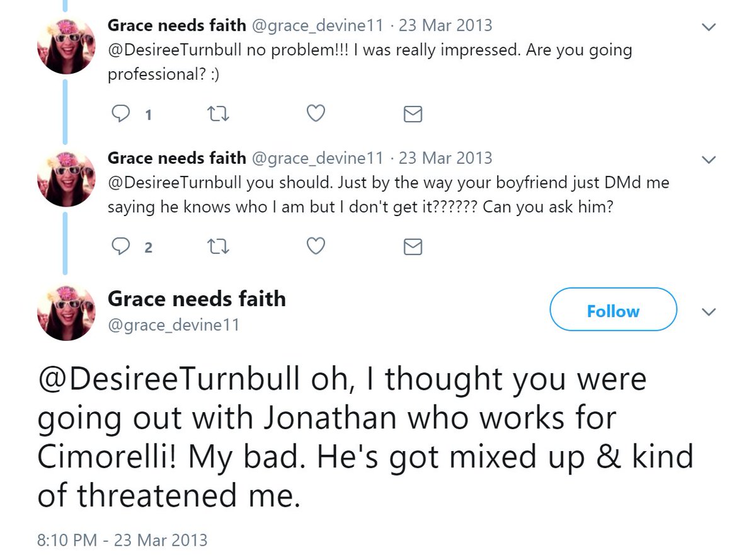756x557 pixels.
Task: Send the "going professional" tweet via Direct Message
Action: click(x=412, y=114)
